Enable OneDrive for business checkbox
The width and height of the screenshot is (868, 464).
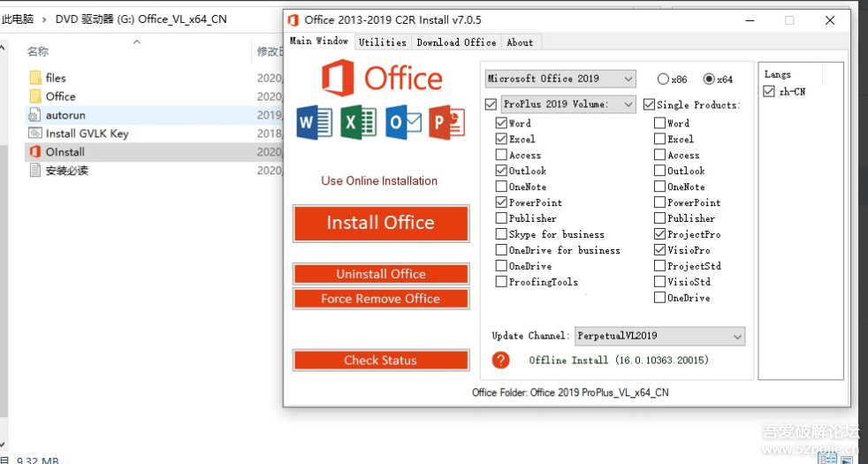tap(501, 250)
